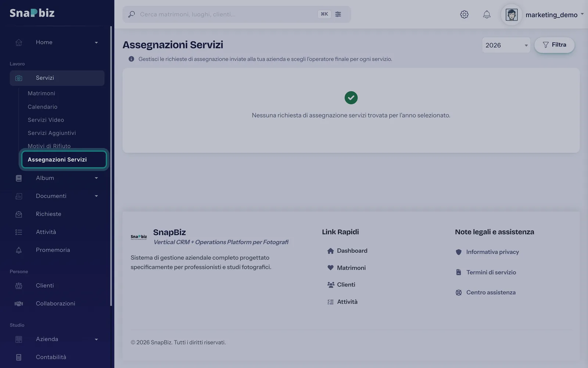Screen dimensions: 588x368
Task: Expand the Azienda submenu arrow
Action: point(96,339)
